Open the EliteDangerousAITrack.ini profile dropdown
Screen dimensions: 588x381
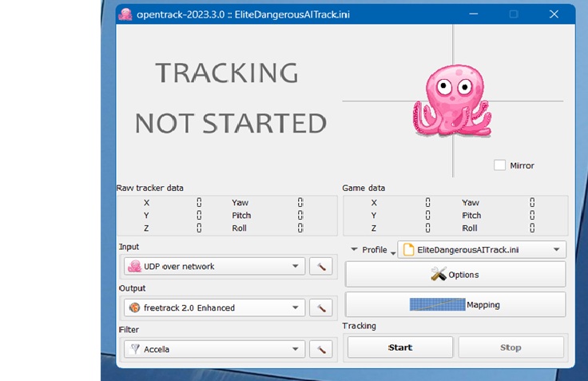(x=482, y=250)
